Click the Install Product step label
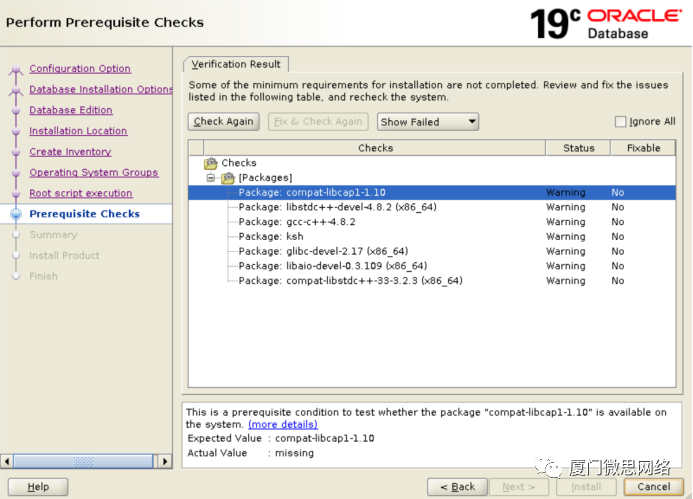Viewport: 693px width, 499px height. point(65,255)
